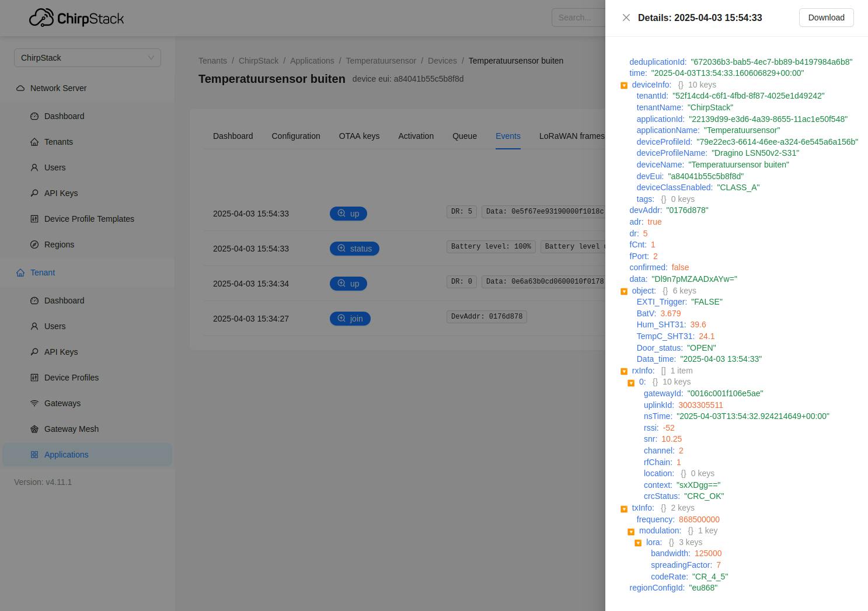Open Tenant Users icon
This screenshot has width=868, height=611.
(x=34, y=326)
